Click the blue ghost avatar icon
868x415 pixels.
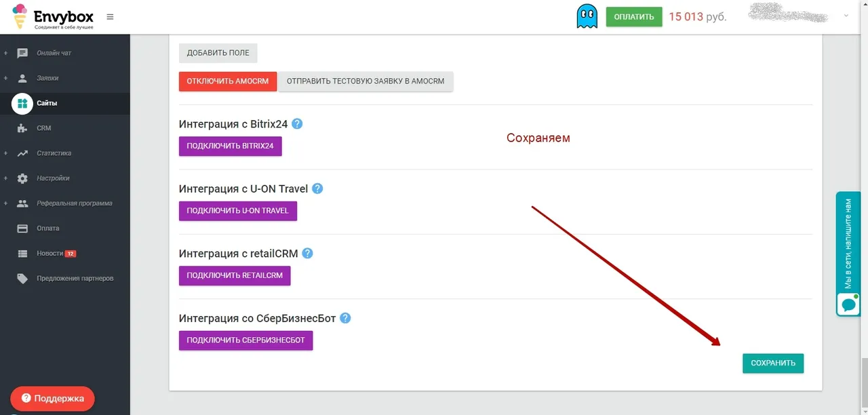tap(587, 16)
